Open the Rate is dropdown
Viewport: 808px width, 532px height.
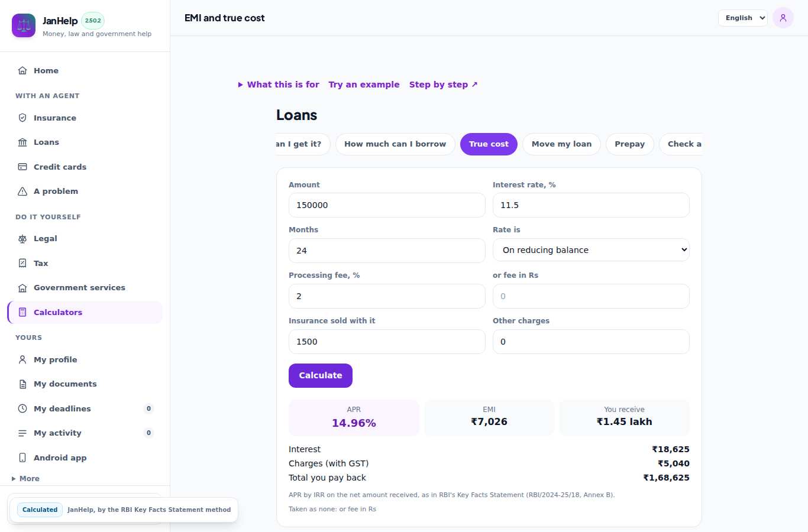tap(591, 250)
